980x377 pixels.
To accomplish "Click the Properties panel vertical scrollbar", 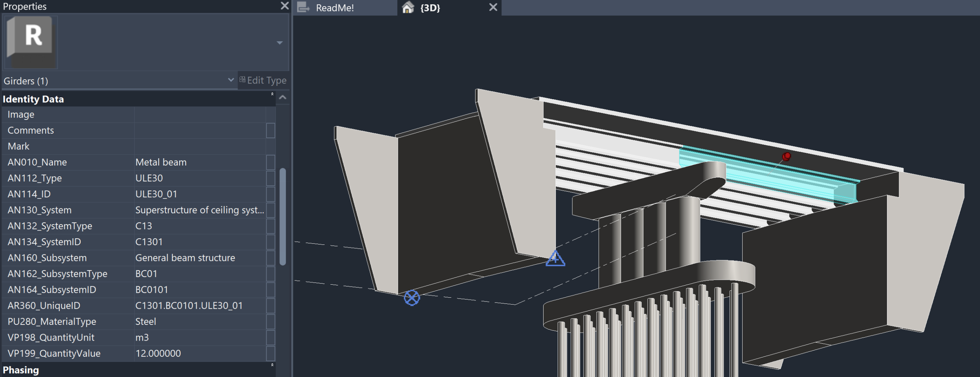I will click(x=283, y=216).
